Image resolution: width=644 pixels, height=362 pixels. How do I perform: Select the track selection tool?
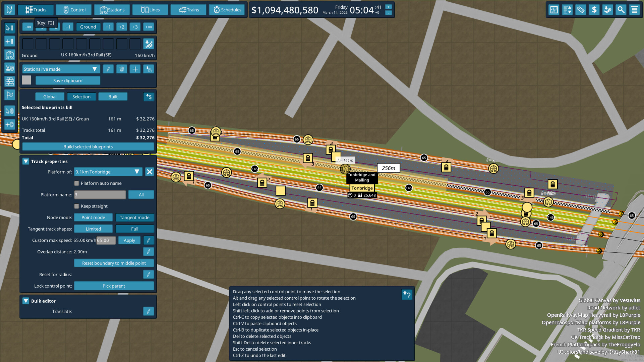pos(9,28)
